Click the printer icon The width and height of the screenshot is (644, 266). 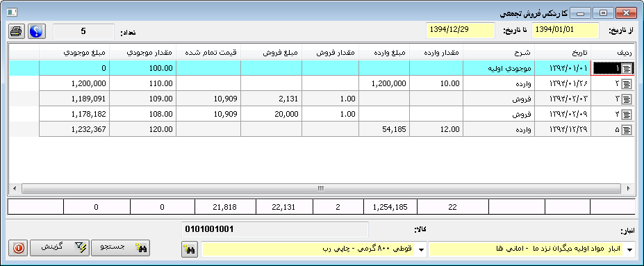[x=17, y=31]
